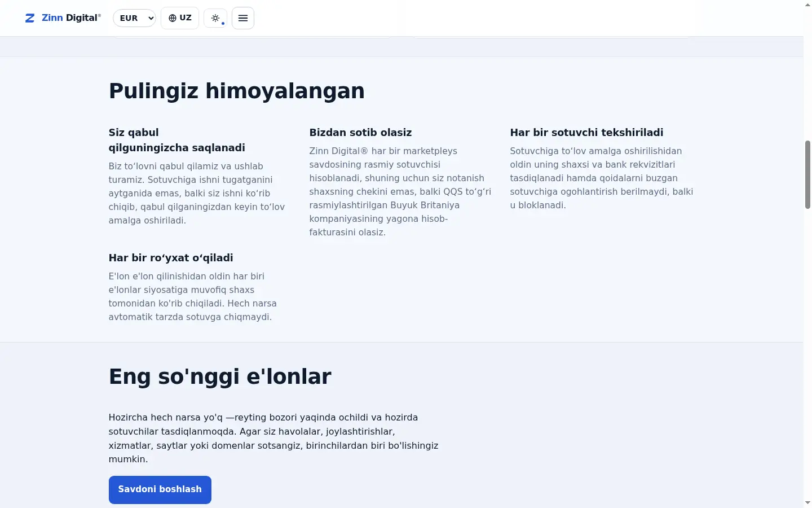812x508 pixels.
Task: Click the paragraph starting "Sotuvchiga to‘lov amalga oshirilishidan"
Action: (602, 178)
